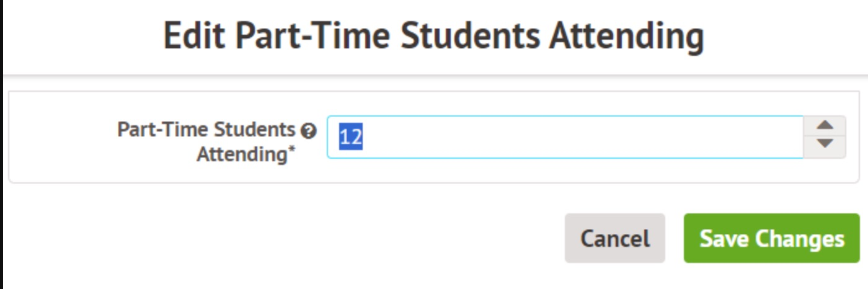The image size is (868, 289).
Task: Open the Part-Time Students Attending help tooltip
Action: click(308, 131)
